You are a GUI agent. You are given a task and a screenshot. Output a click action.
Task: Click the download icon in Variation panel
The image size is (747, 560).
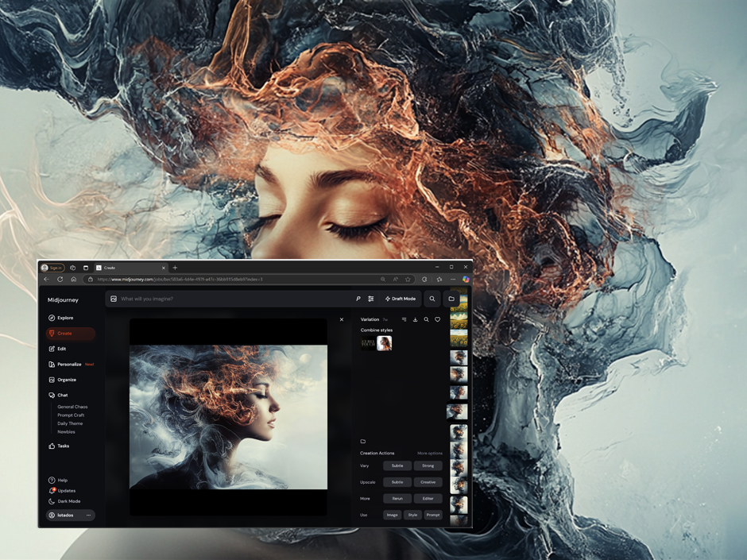point(415,319)
